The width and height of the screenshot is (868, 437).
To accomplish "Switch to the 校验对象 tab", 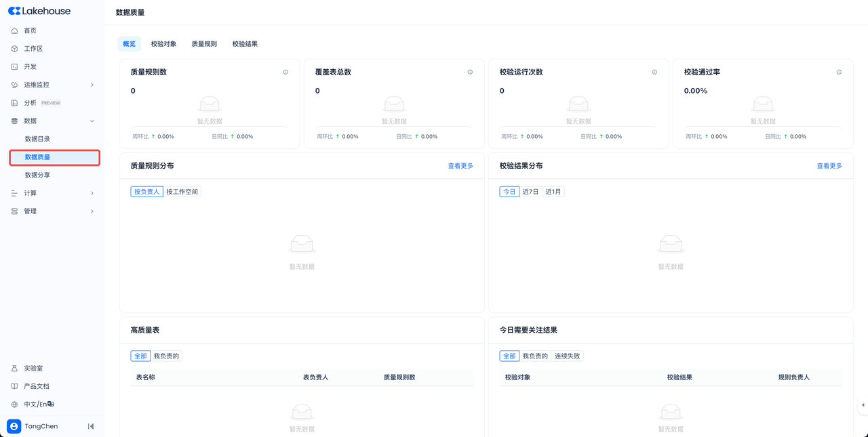I will [163, 44].
